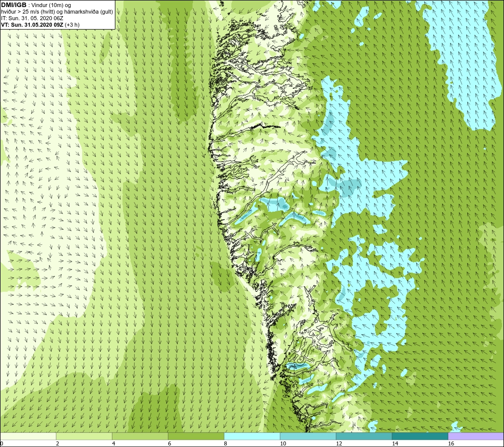Click the legend scale value '8'
The width and height of the screenshot is (504, 447).
225,444
